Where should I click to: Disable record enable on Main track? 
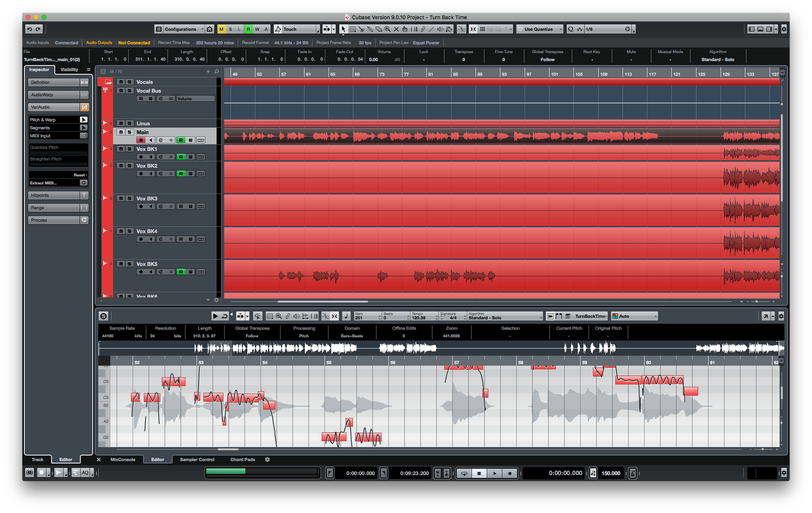click(x=141, y=140)
